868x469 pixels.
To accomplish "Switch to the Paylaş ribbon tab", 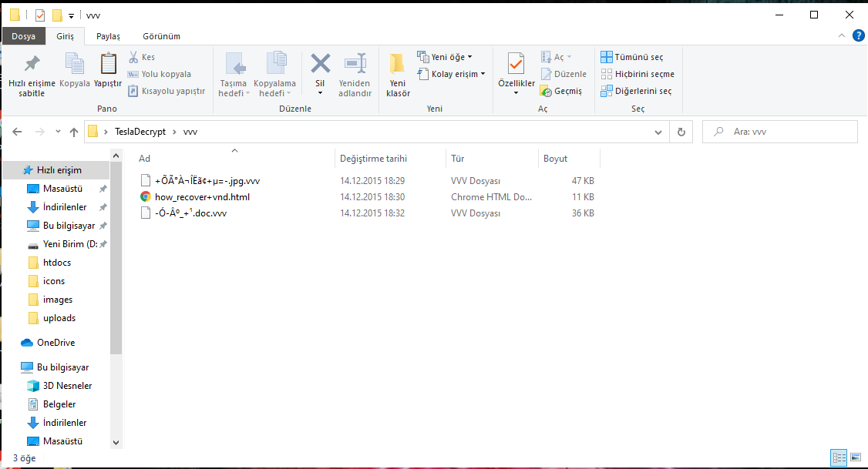I will 108,36.
